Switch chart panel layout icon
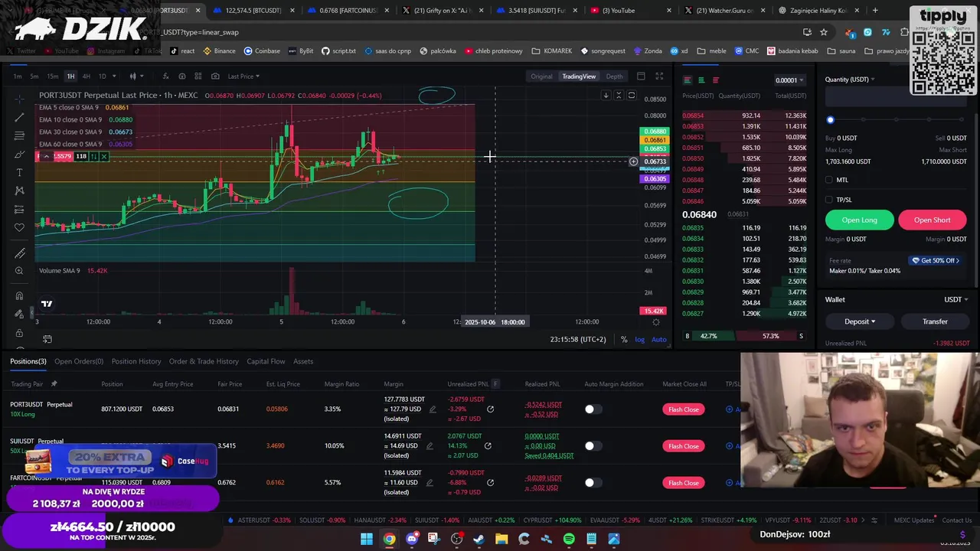 pyautogui.click(x=641, y=76)
